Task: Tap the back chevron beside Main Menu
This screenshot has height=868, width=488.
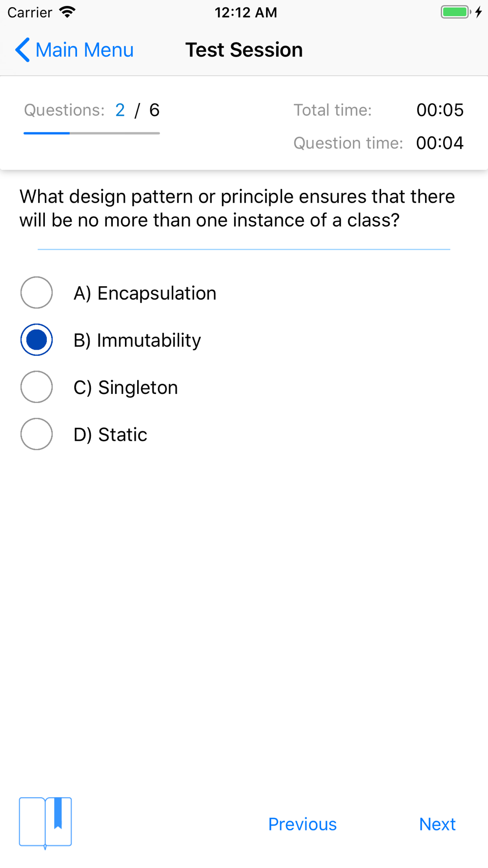Action: pyautogui.click(x=22, y=50)
